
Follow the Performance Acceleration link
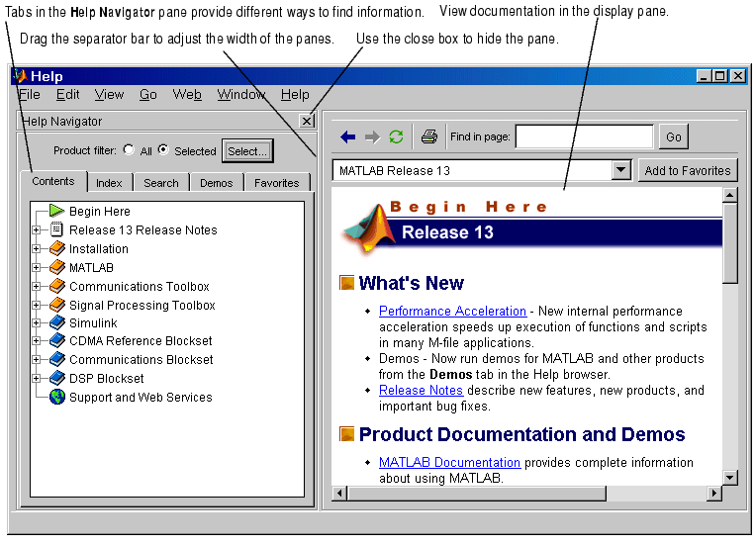coord(452,312)
